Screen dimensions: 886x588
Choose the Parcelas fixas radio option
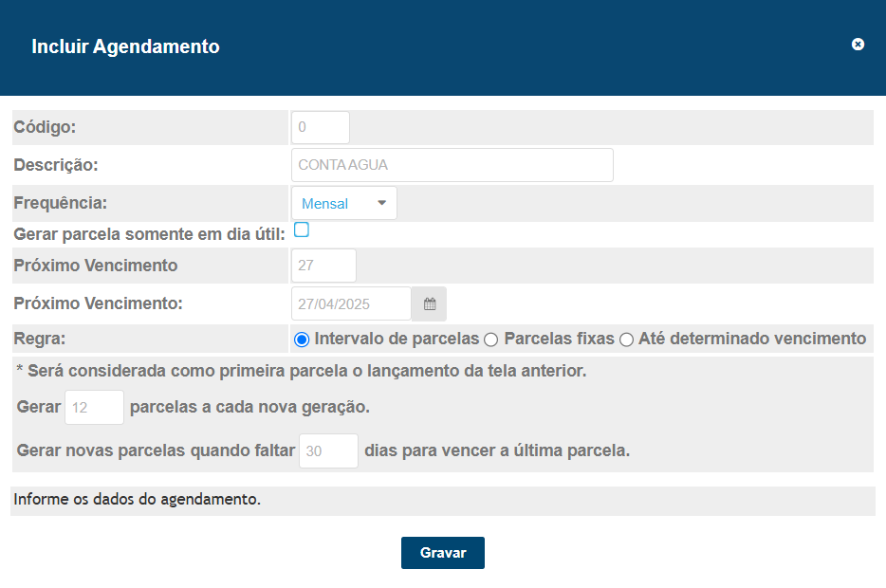coord(491,340)
